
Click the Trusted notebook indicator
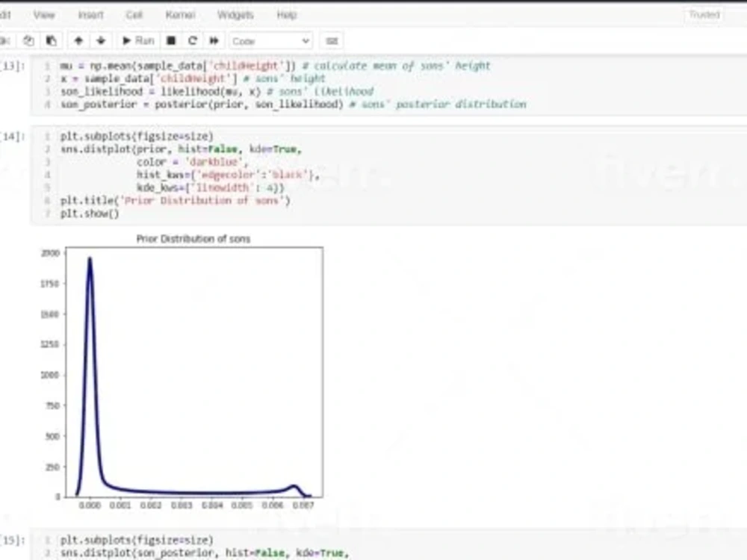tap(704, 15)
